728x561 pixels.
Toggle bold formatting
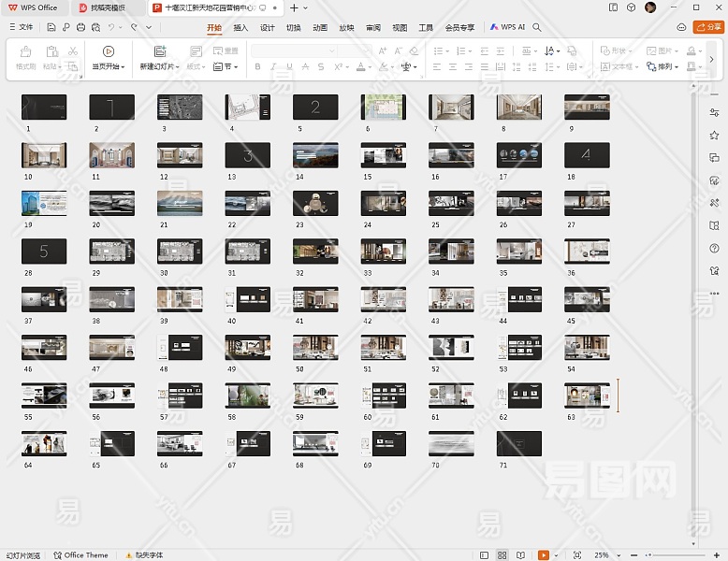click(x=257, y=67)
